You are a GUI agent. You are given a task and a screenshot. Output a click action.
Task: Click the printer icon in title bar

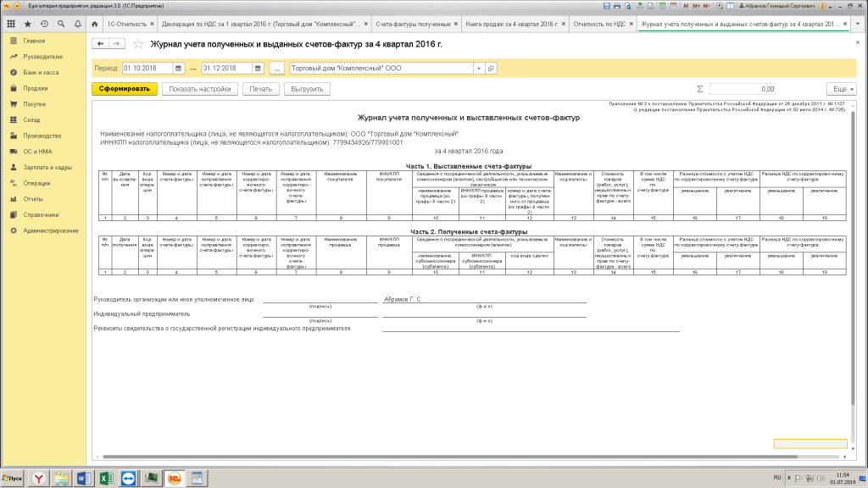click(617, 6)
